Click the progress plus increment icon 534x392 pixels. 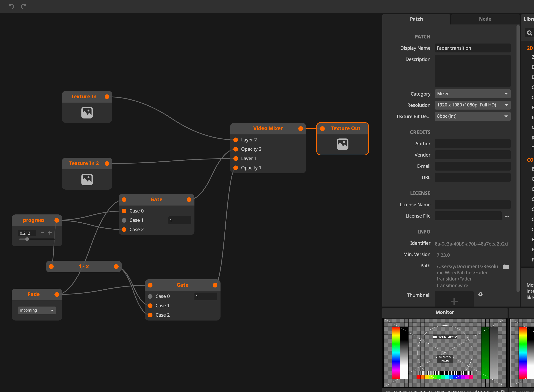(x=50, y=233)
